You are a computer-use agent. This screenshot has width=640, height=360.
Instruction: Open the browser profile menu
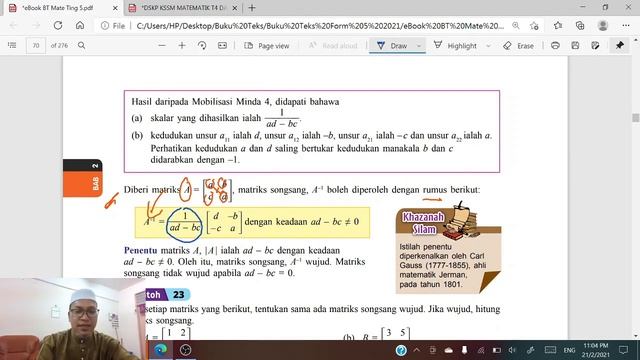(x=603, y=26)
